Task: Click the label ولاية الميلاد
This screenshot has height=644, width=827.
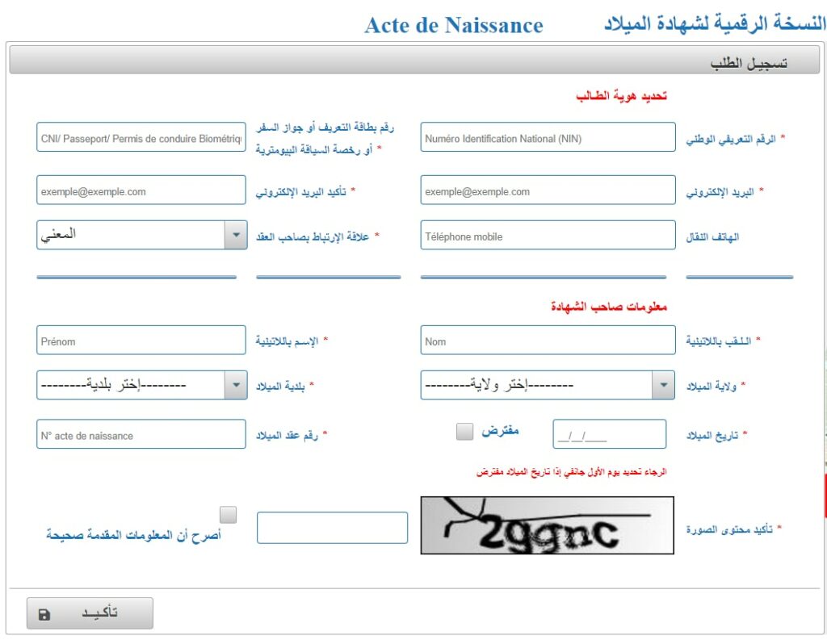Action: [x=712, y=387]
